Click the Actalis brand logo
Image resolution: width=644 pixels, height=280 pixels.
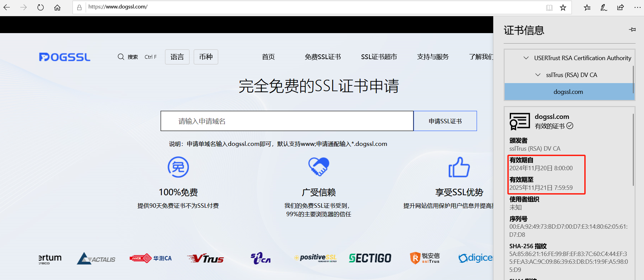pos(96,258)
